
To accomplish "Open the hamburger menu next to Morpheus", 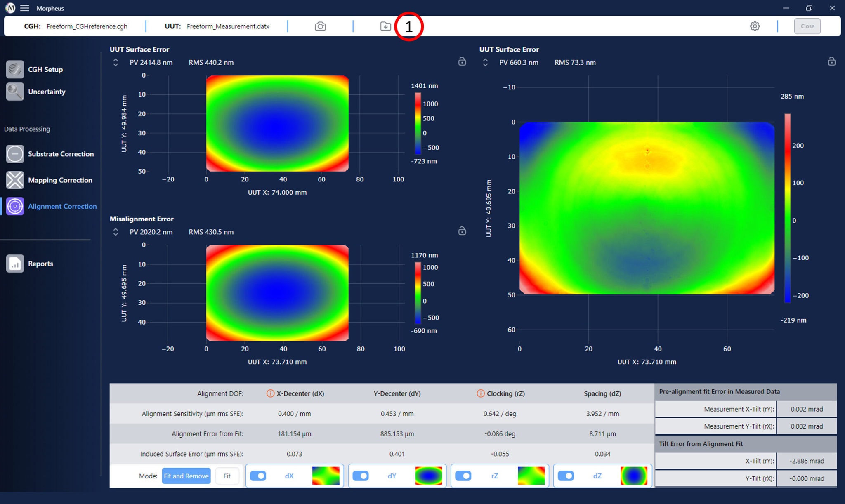I will [x=25, y=8].
